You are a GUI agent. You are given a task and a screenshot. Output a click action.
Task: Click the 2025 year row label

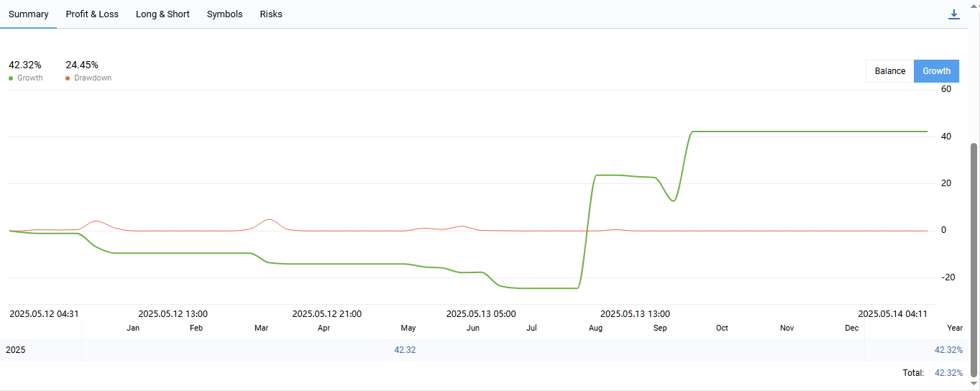(15, 350)
